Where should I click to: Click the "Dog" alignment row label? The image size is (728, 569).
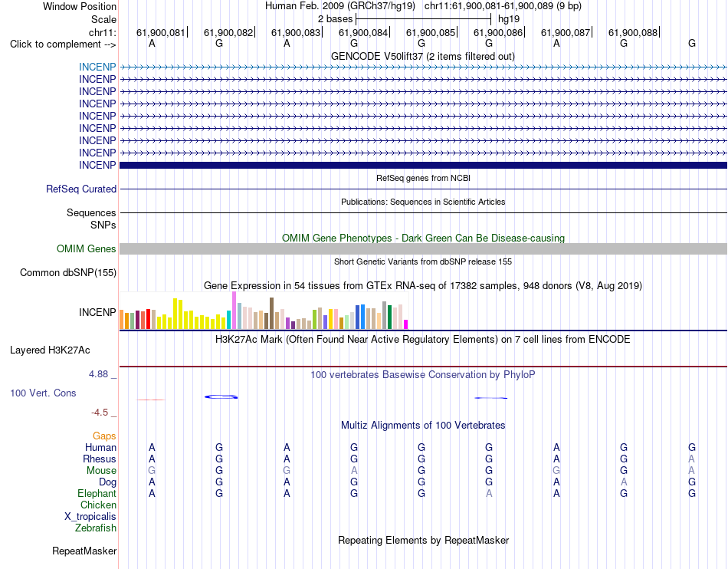pos(107,482)
